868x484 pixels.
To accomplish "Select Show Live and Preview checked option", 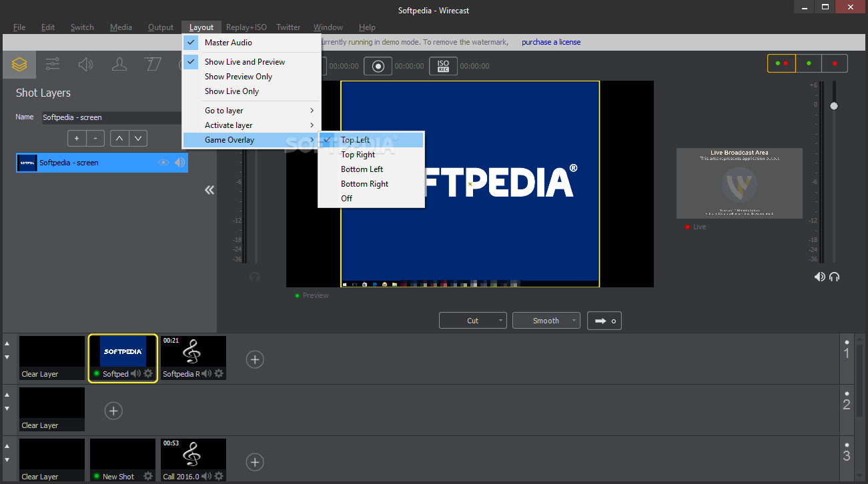I will (x=252, y=61).
